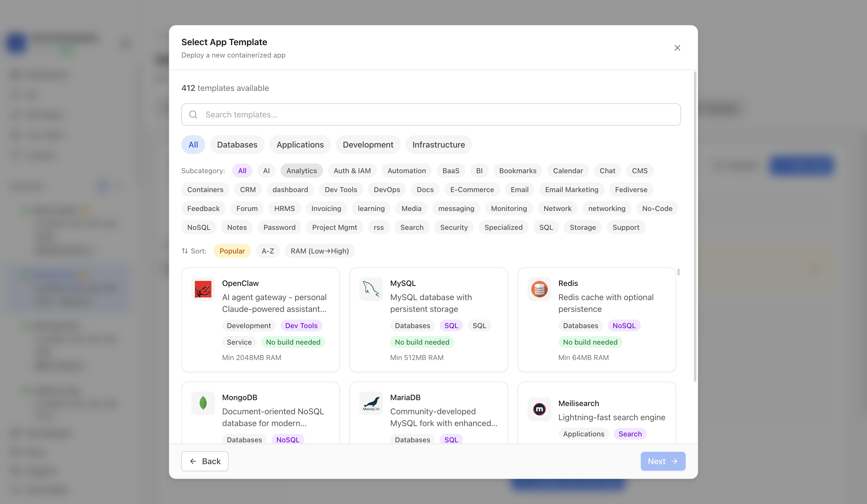The width and height of the screenshot is (867, 504).
Task: Filter by Invoicing subcategory chip
Action: click(326, 209)
